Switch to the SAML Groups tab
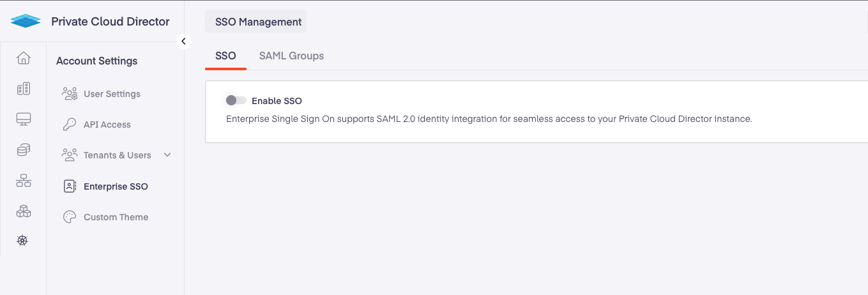 coord(291,56)
